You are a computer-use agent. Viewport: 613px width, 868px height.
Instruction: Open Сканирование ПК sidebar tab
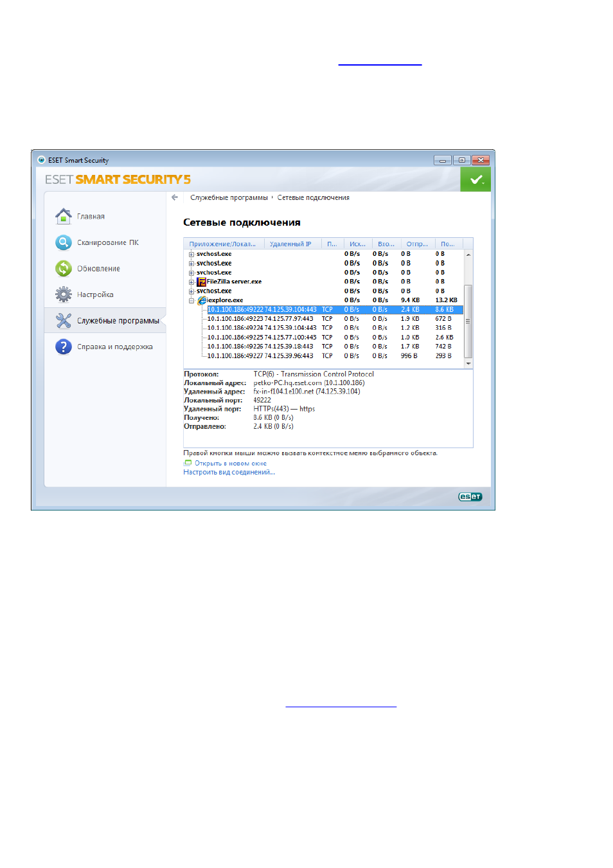pyautogui.click(x=105, y=242)
